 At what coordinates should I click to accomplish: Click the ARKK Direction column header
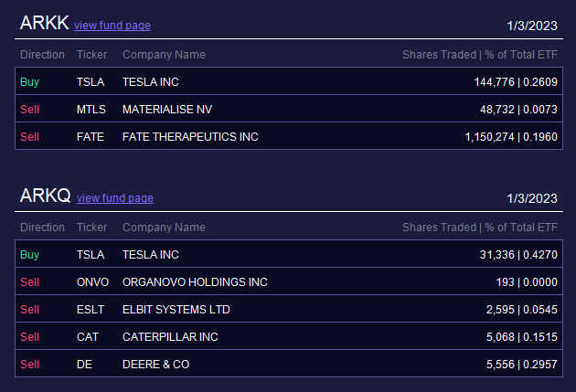click(42, 55)
